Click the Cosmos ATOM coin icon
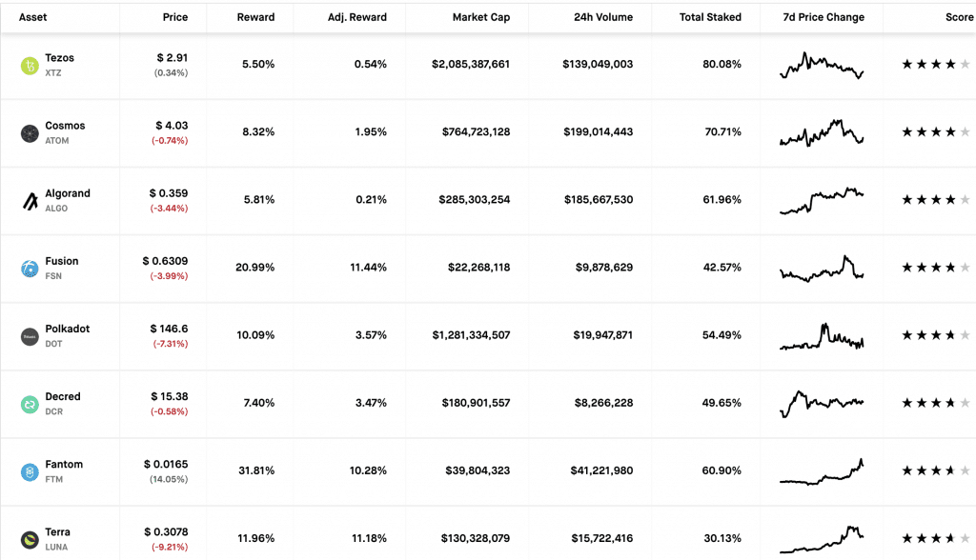The width and height of the screenshot is (976, 560). point(30,132)
